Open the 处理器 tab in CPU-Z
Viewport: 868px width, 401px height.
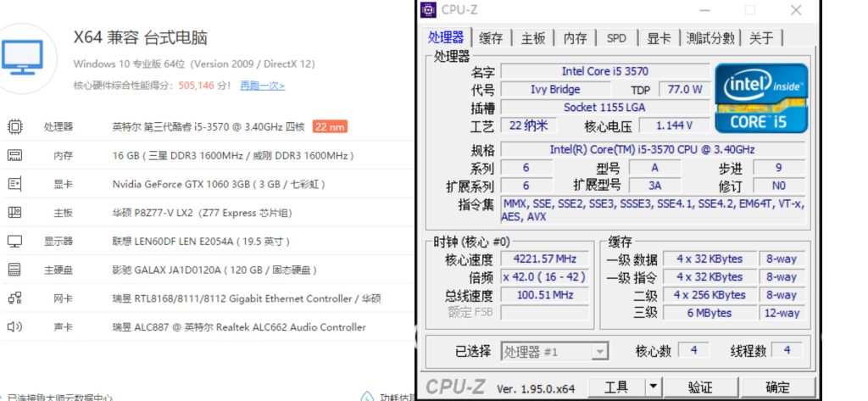446,37
